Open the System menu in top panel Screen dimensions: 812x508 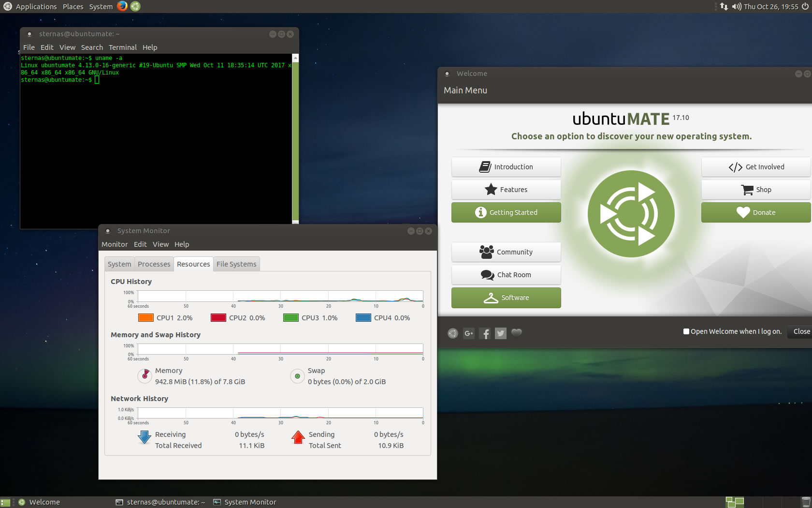point(101,6)
